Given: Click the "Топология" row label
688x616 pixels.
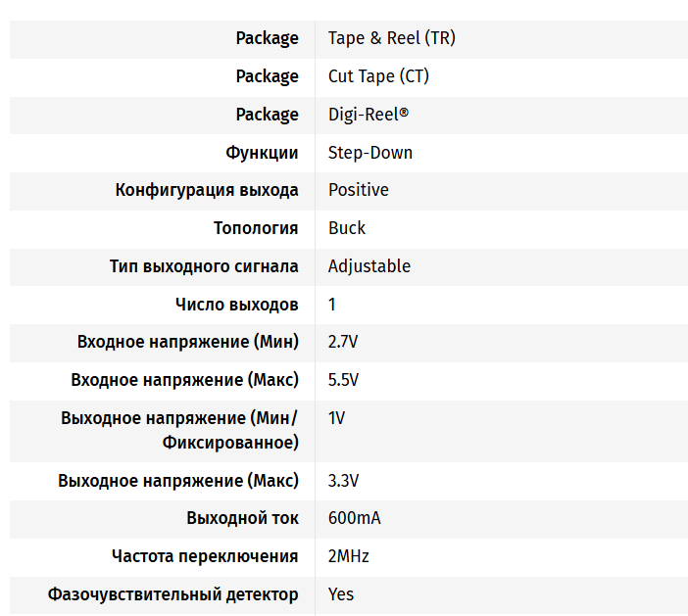Looking at the screenshot, I should tap(256, 228).
